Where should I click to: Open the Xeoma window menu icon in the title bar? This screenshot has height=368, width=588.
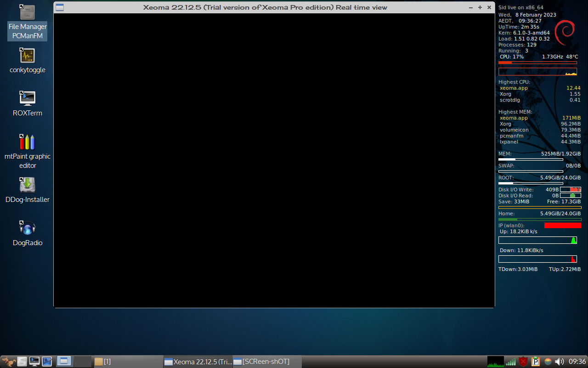[60, 7]
